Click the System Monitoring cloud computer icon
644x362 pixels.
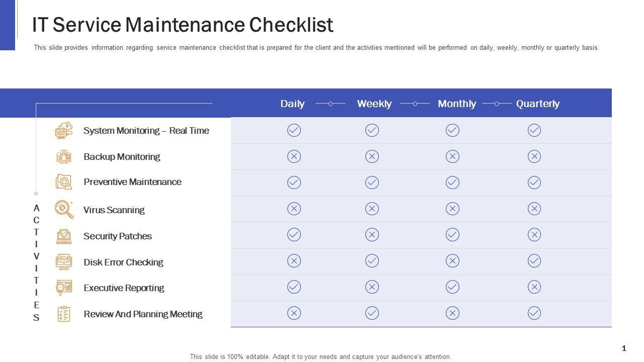click(64, 131)
